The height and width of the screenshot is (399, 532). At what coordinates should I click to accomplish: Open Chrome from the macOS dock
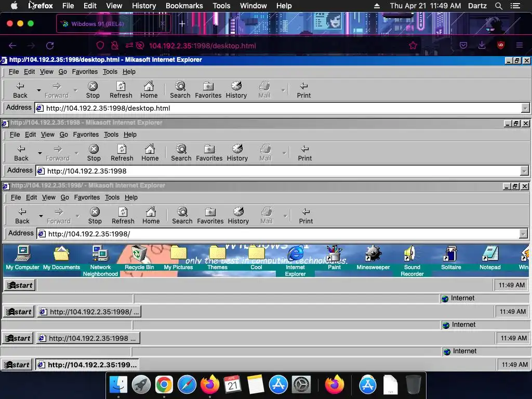[x=164, y=384]
